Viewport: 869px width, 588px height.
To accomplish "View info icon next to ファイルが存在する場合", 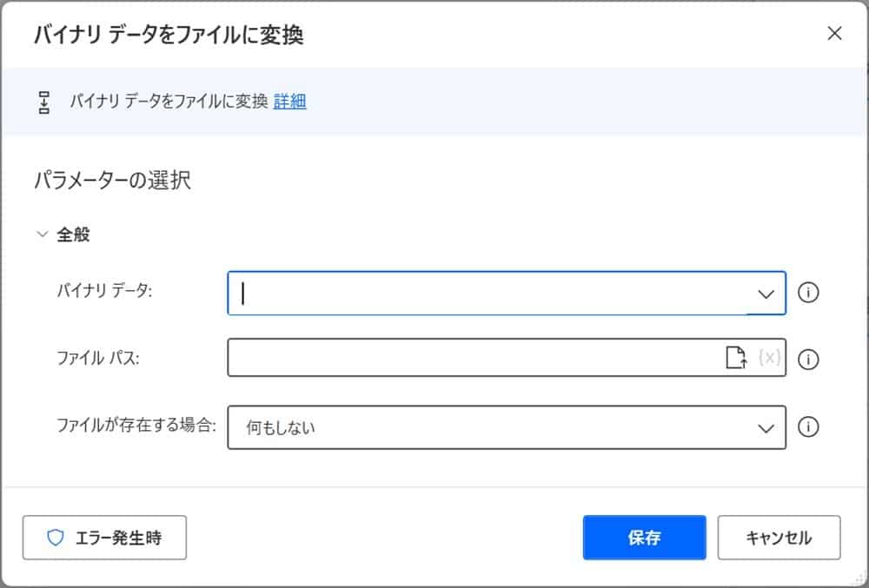I will 808,427.
